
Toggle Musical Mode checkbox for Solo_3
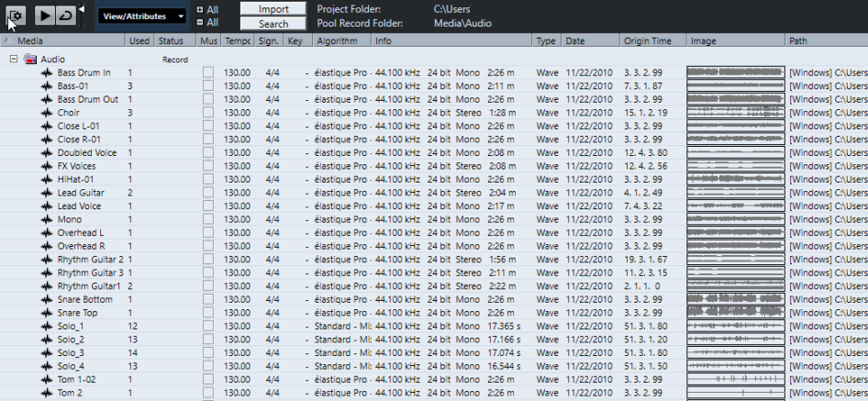coord(208,352)
